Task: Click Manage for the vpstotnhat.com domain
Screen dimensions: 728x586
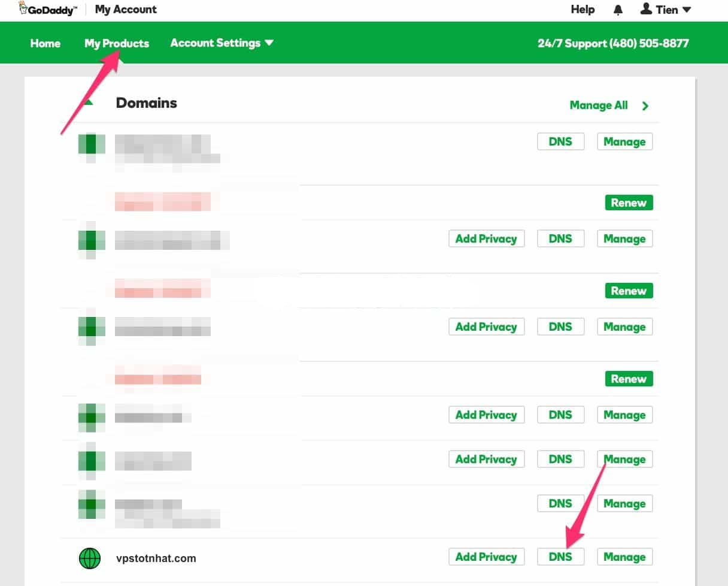Action: tap(624, 557)
